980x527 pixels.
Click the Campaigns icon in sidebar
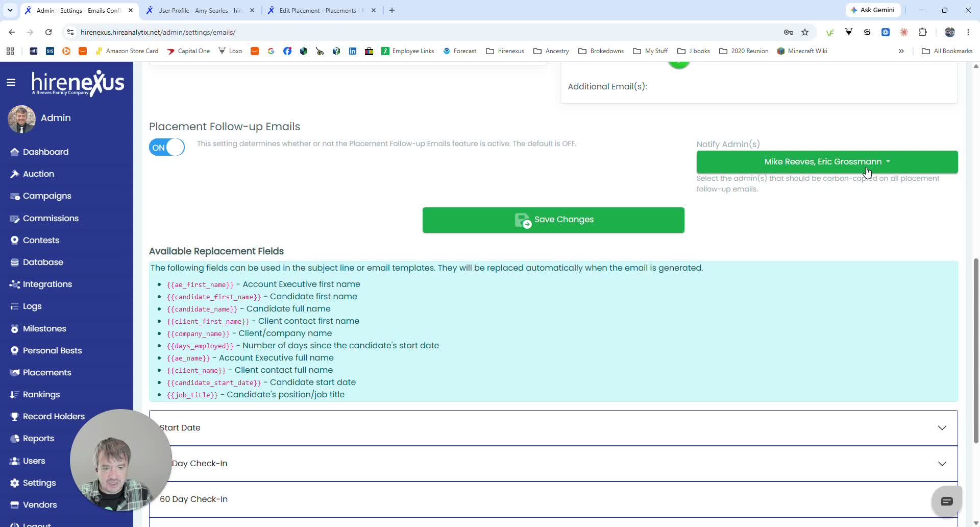14,196
